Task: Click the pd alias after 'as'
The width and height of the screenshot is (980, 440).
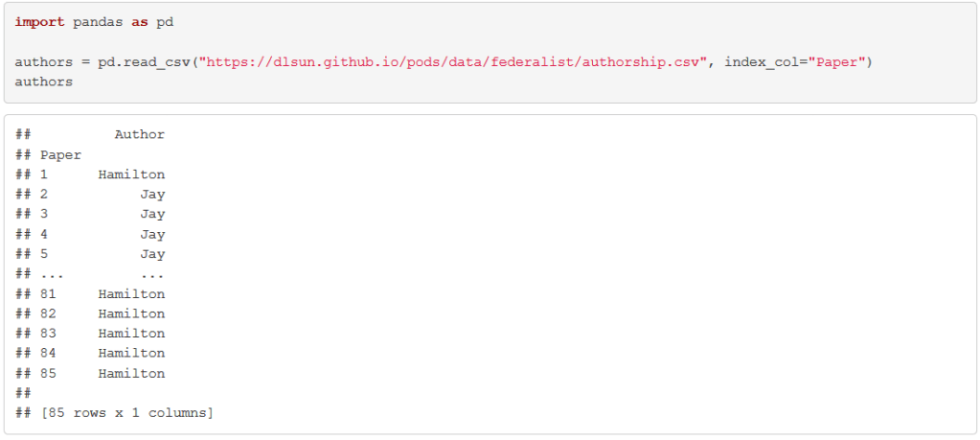Action: 164,22
